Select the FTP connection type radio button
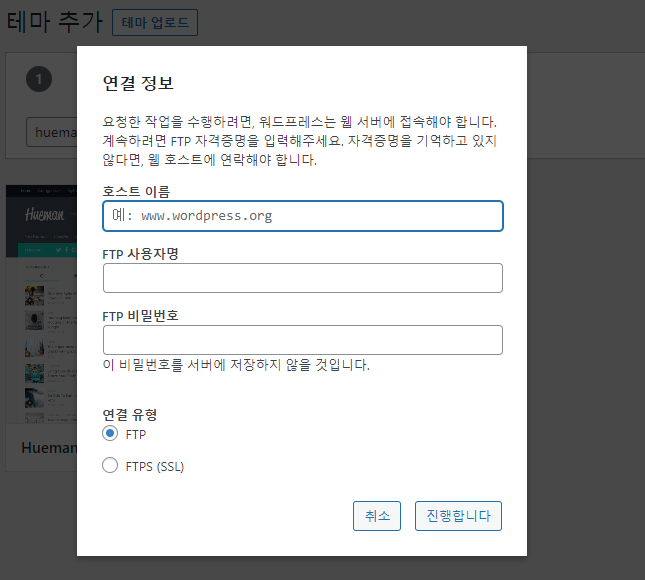 pyautogui.click(x=110, y=434)
